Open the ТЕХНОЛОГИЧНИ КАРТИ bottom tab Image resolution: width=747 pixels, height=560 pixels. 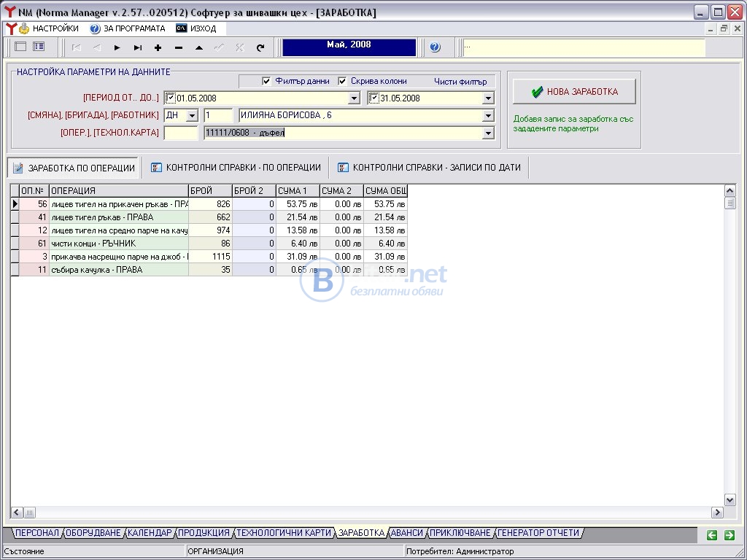[x=284, y=533]
